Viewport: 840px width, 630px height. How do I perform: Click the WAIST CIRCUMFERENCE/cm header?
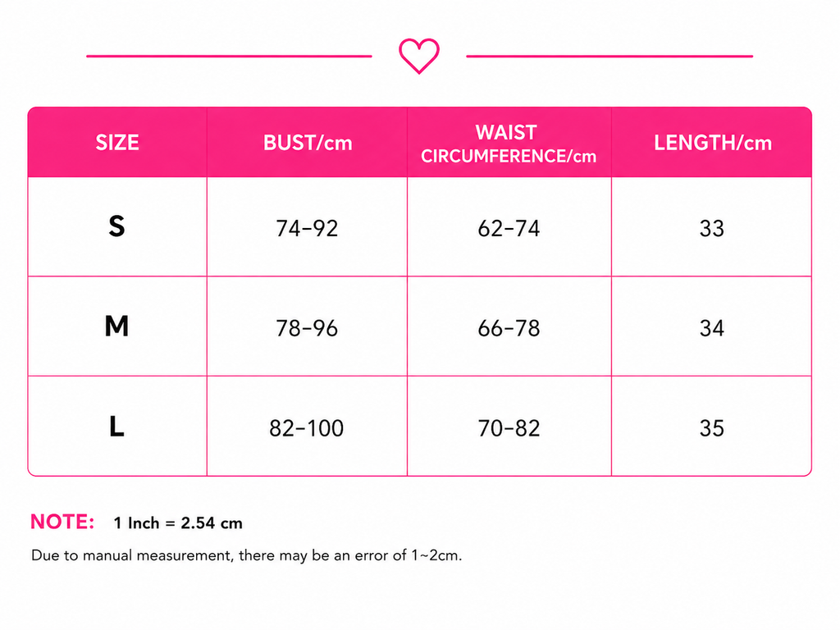509,144
